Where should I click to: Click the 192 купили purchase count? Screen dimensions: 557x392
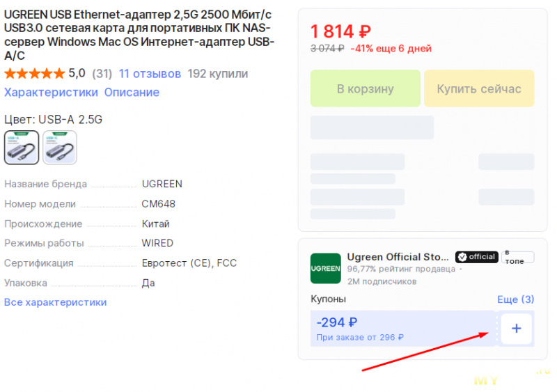tap(217, 74)
